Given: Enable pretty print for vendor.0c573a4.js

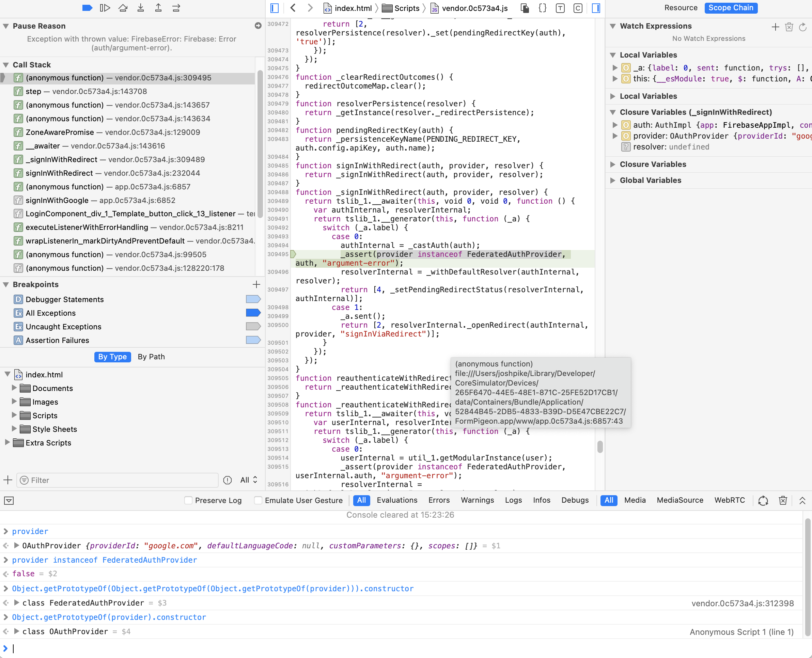Looking at the screenshot, I should [x=542, y=8].
